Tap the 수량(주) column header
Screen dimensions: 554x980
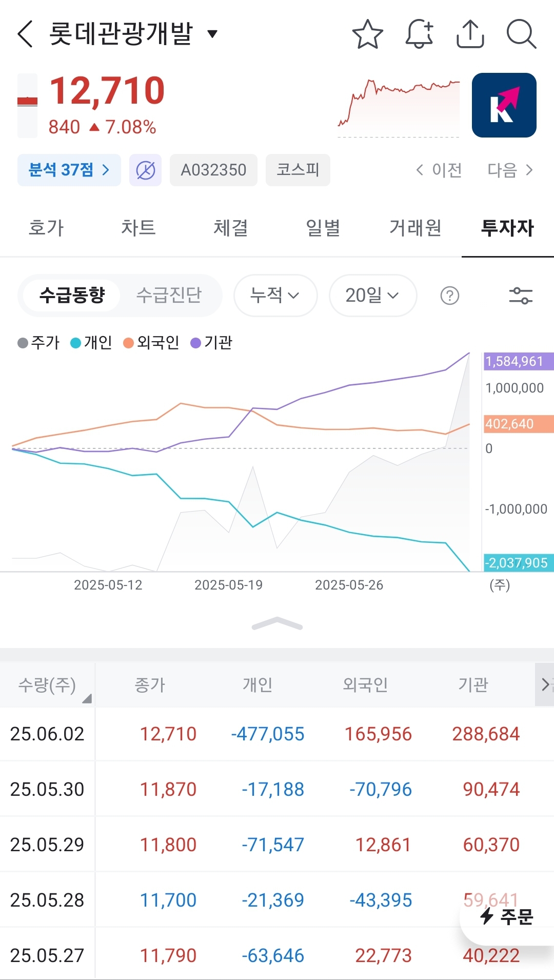47,684
